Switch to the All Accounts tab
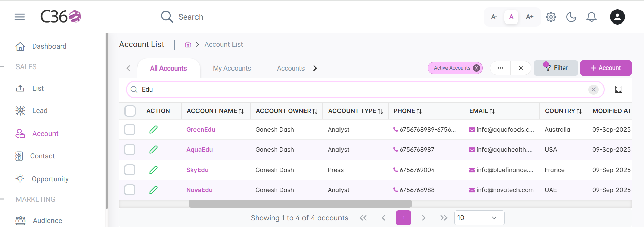 (169, 68)
